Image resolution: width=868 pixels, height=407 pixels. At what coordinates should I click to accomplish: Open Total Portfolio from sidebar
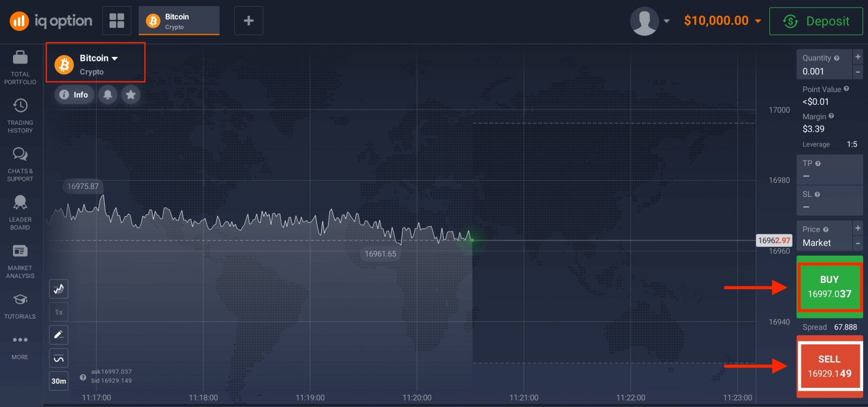pyautogui.click(x=20, y=68)
